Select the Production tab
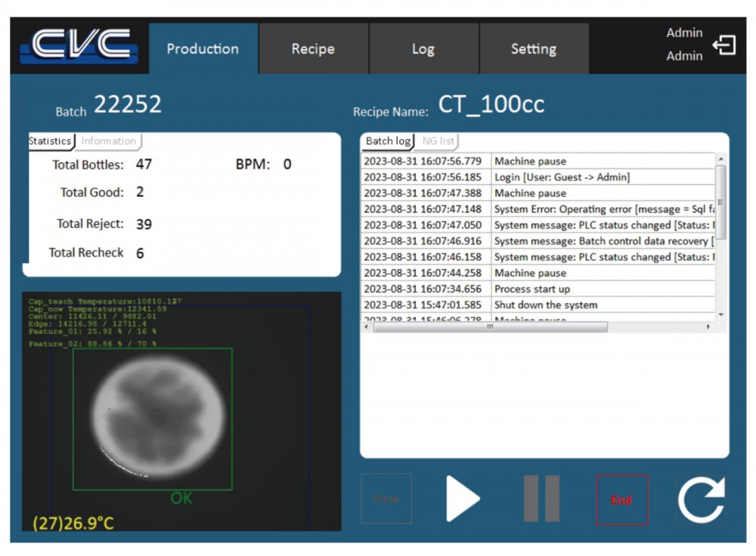Image resolution: width=756 pixels, height=556 pixels. (x=203, y=49)
